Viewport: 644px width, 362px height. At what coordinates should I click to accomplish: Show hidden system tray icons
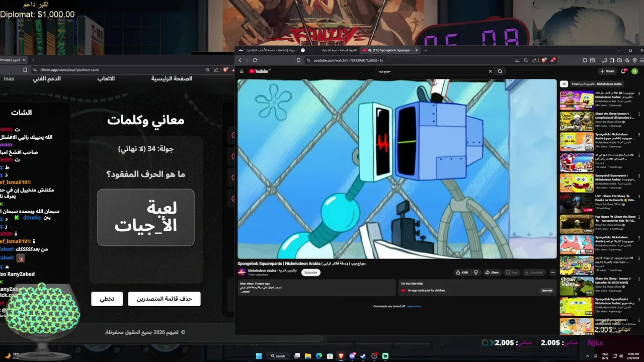click(587, 355)
